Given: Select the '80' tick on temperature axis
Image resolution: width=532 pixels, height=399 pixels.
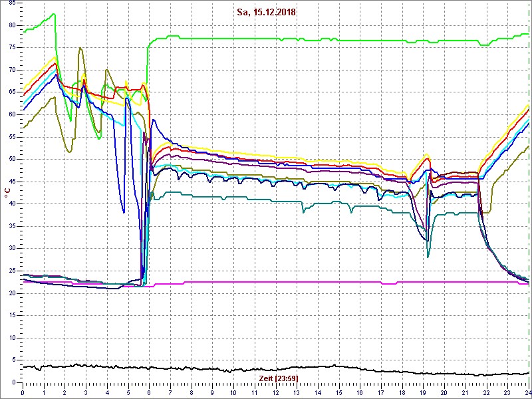Looking at the screenshot, I should tap(11, 25).
